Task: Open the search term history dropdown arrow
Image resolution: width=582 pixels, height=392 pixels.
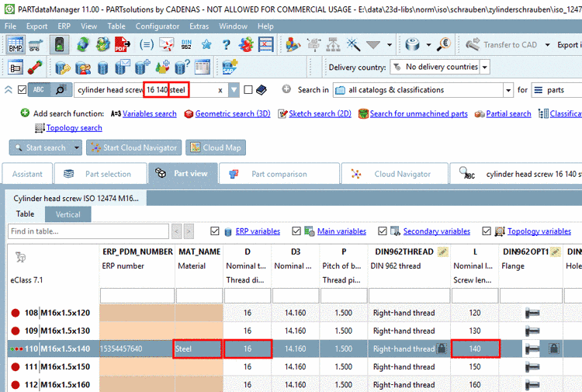Action: [x=234, y=90]
